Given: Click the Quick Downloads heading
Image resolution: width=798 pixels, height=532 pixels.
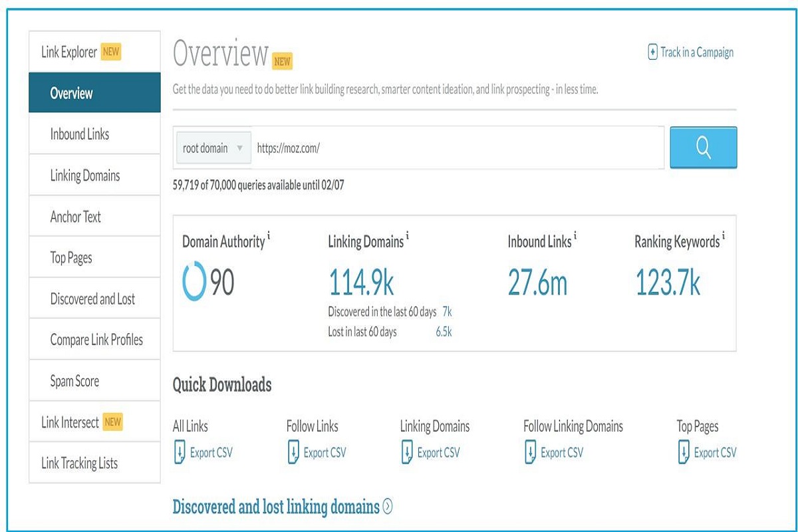Looking at the screenshot, I should (x=222, y=385).
